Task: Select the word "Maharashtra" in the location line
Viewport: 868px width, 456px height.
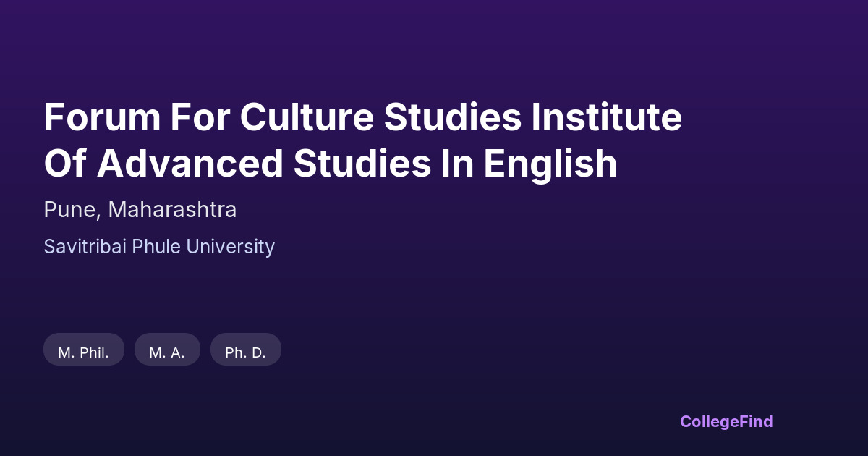Action: pyautogui.click(x=172, y=210)
